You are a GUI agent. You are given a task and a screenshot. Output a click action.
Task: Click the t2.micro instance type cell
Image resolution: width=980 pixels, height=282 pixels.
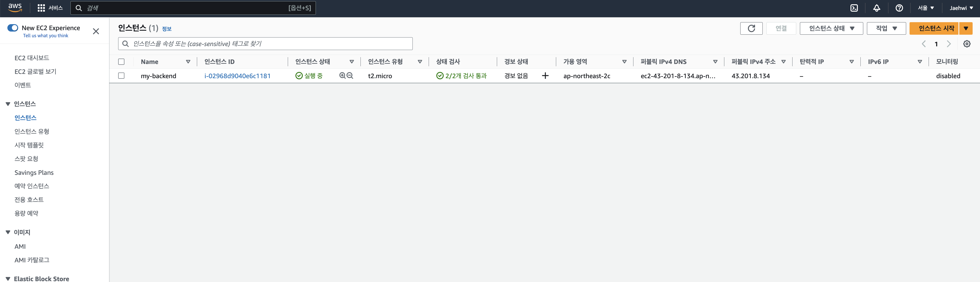(380, 76)
